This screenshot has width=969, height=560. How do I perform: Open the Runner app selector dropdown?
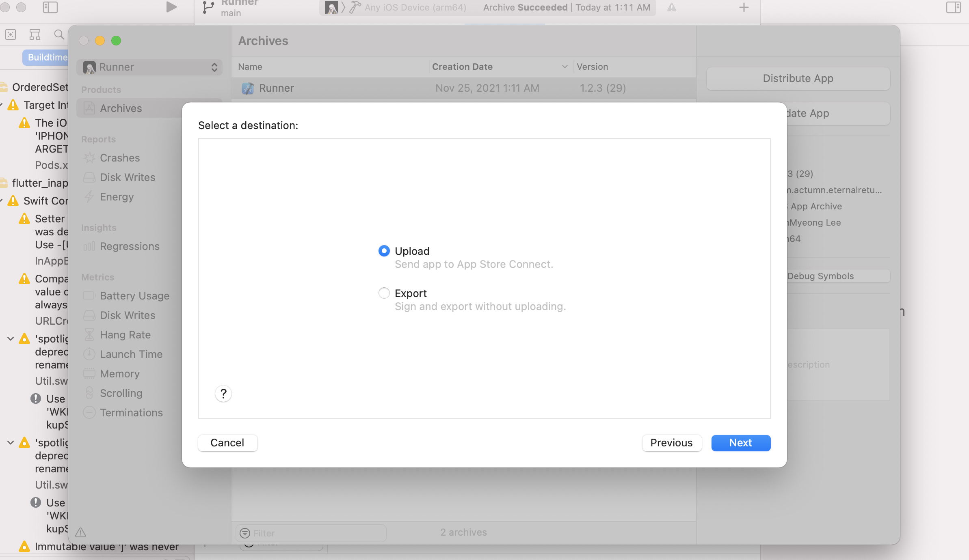click(150, 67)
